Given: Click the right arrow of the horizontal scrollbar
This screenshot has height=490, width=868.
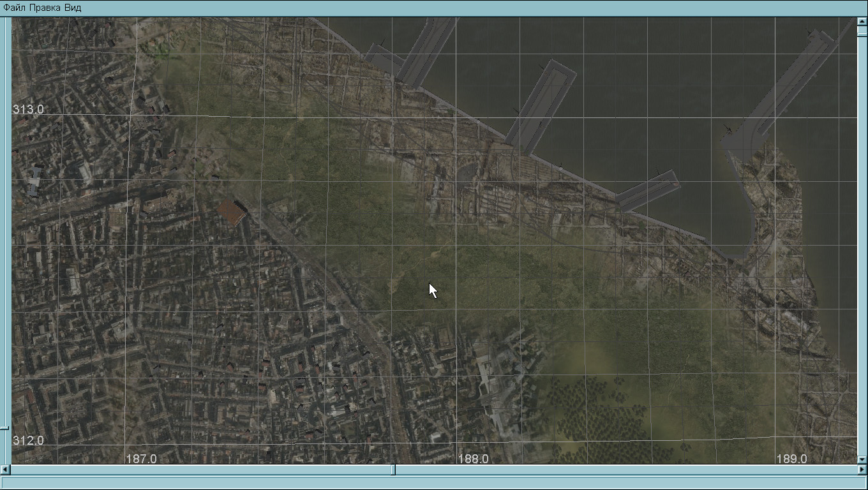Looking at the screenshot, I should [862, 470].
